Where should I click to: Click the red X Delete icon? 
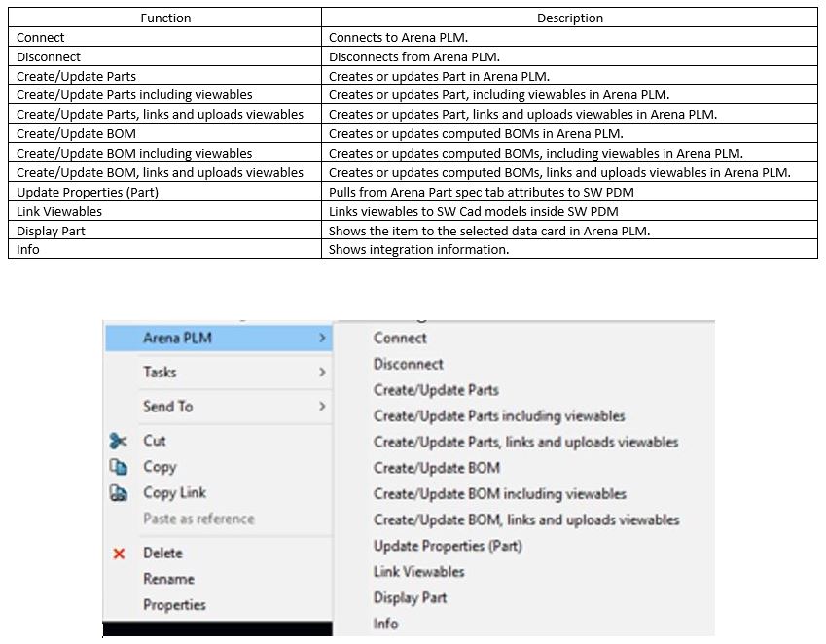tap(119, 554)
